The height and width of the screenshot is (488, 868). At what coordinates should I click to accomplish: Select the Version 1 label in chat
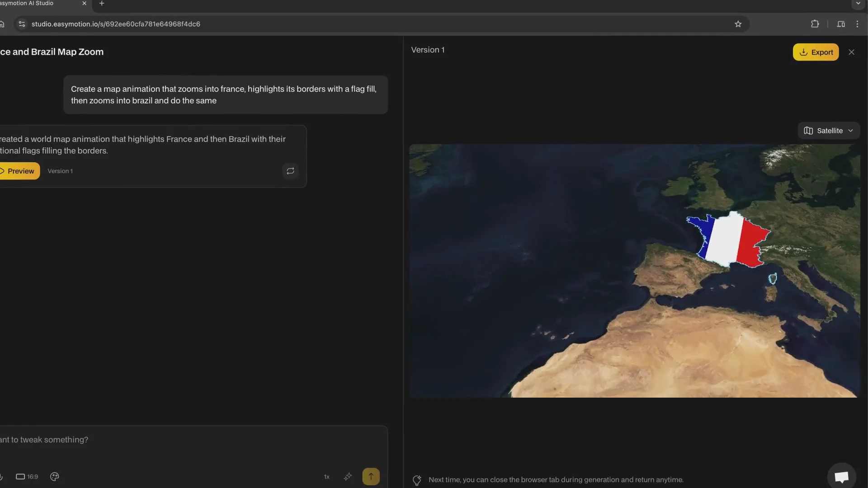[60, 171]
